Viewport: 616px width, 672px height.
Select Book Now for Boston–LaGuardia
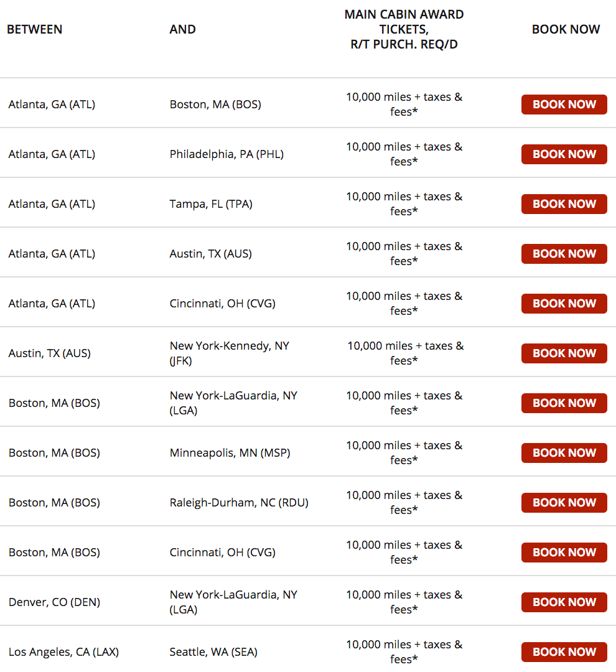click(x=564, y=403)
